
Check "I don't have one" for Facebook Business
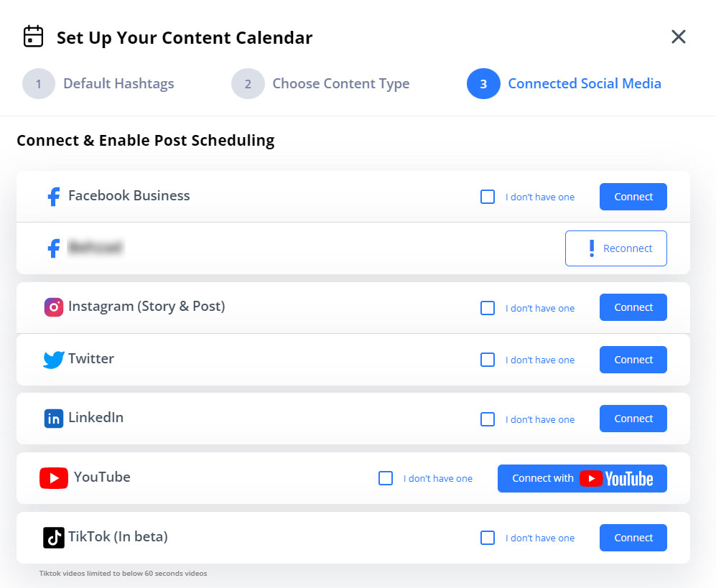click(x=488, y=197)
